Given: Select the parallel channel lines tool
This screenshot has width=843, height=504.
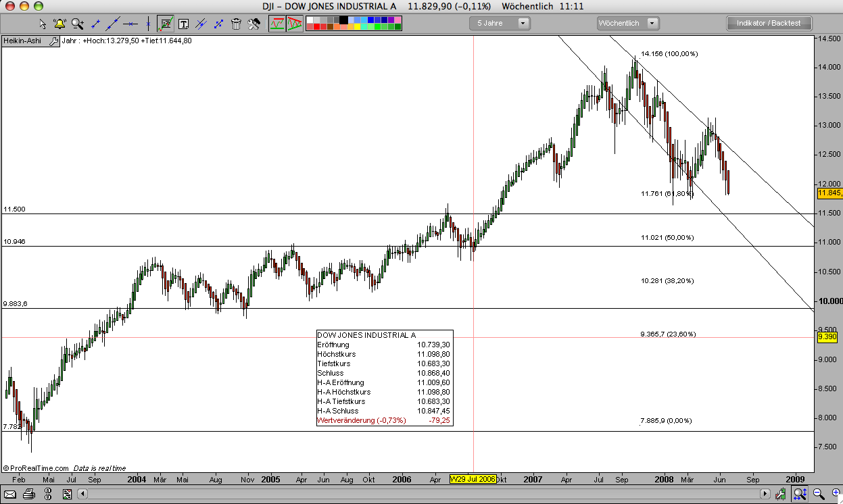Looking at the screenshot, I should [201, 24].
